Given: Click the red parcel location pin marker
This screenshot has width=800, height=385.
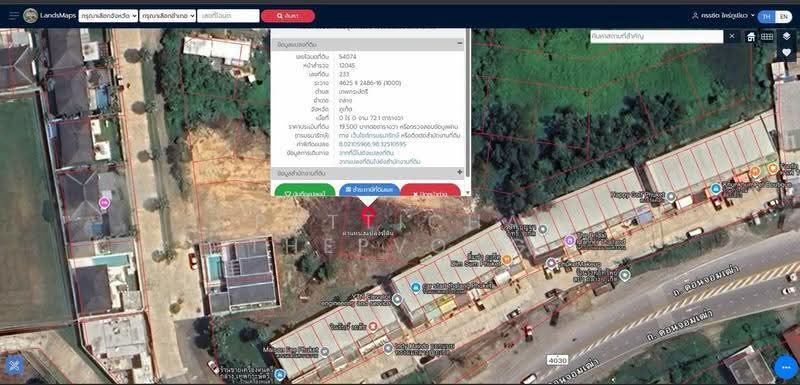Looking at the screenshot, I should 368,216.
